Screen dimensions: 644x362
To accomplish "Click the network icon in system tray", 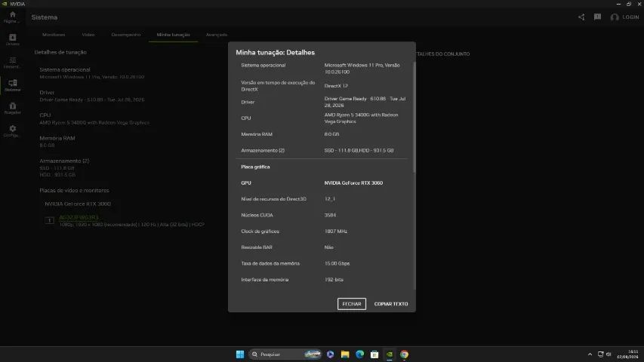I will pos(600,354).
